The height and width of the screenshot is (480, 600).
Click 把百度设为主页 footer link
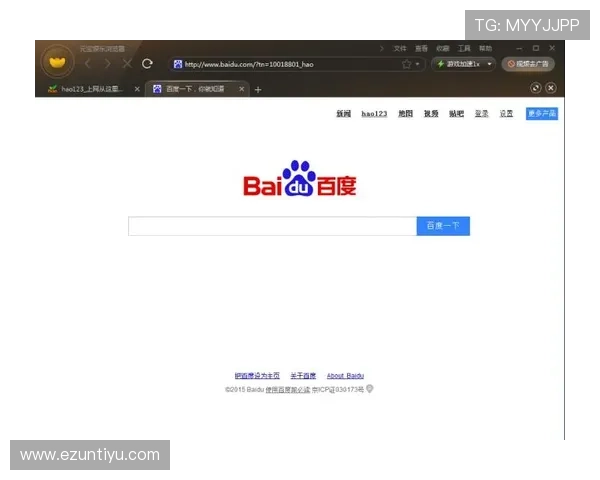coord(257,376)
